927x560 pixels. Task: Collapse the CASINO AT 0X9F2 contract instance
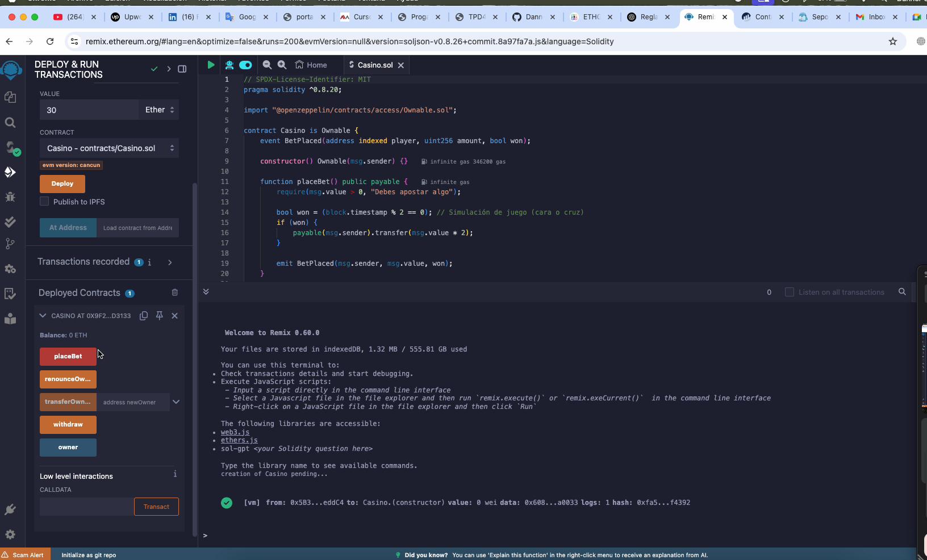[43, 316]
